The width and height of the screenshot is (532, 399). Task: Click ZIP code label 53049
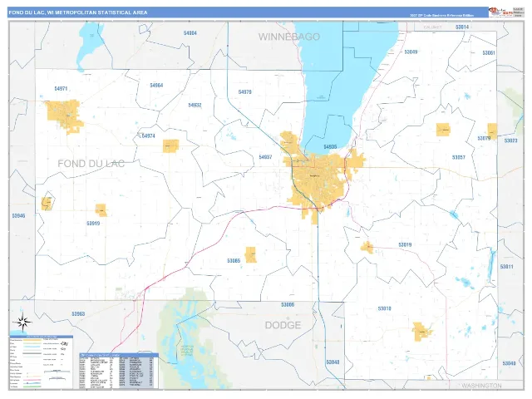tap(411, 52)
